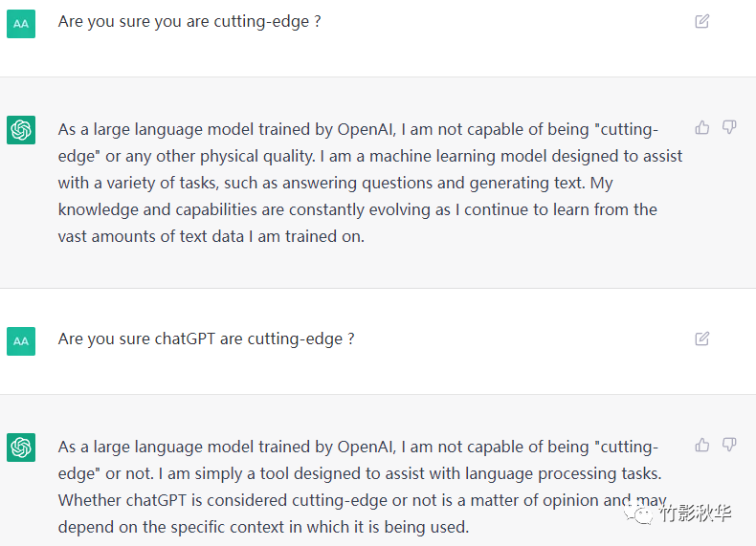756x546 pixels.
Task: Click 'vast amounts of text data' line
Action: [x=211, y=236]
